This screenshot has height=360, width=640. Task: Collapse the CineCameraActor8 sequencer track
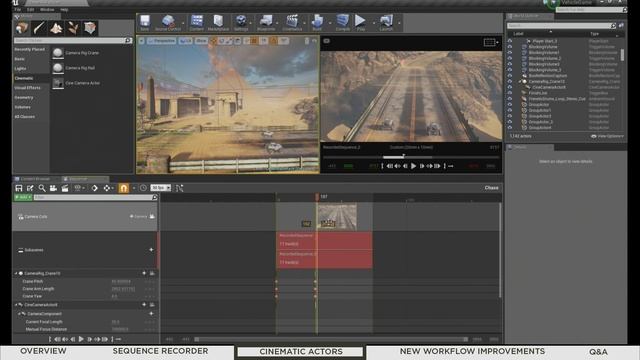(16, 305)
